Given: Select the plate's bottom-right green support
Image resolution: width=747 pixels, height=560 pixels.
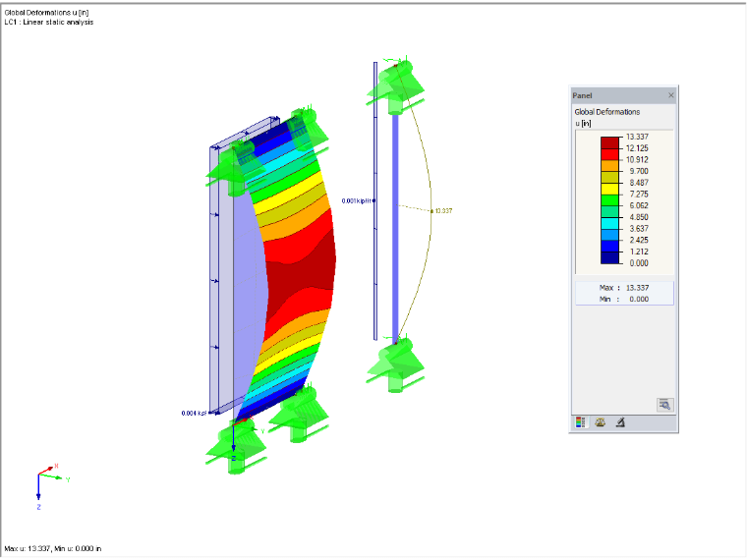Looking at the screenshot, I should coord(299,415).
